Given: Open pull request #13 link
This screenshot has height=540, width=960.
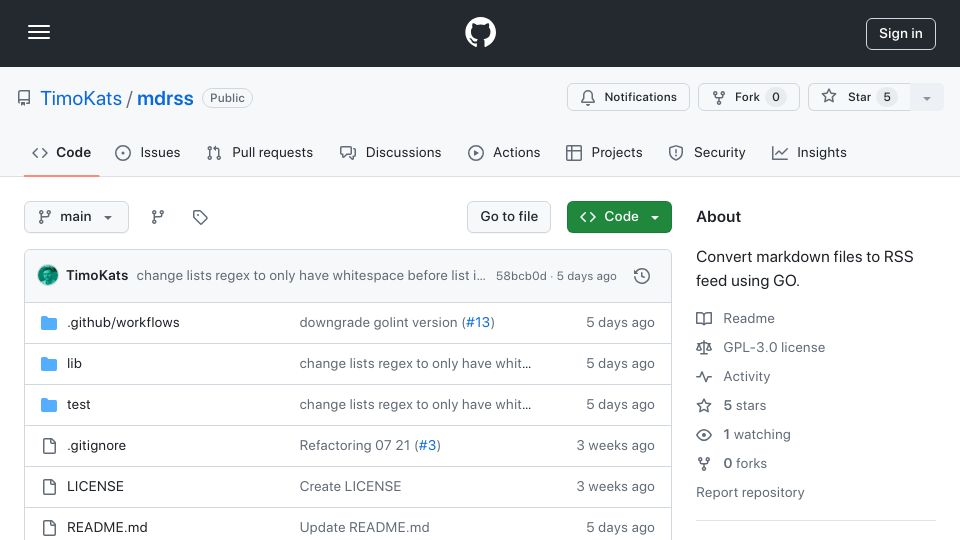Looking at the screenshot, I should [478, 323].
